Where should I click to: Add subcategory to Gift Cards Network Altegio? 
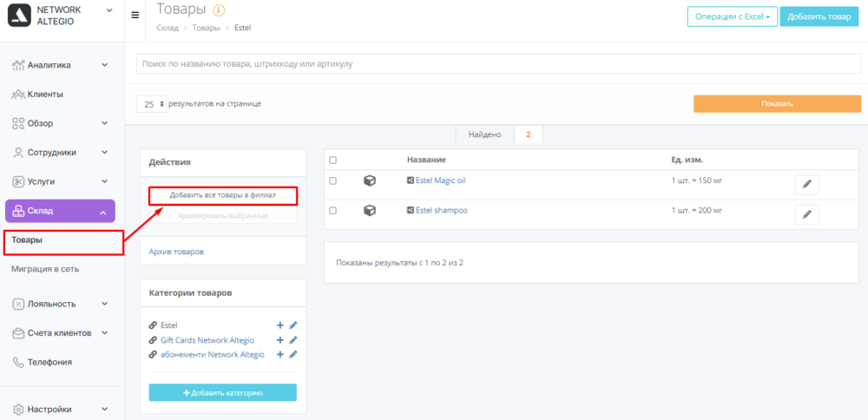[x=280, y=340]
